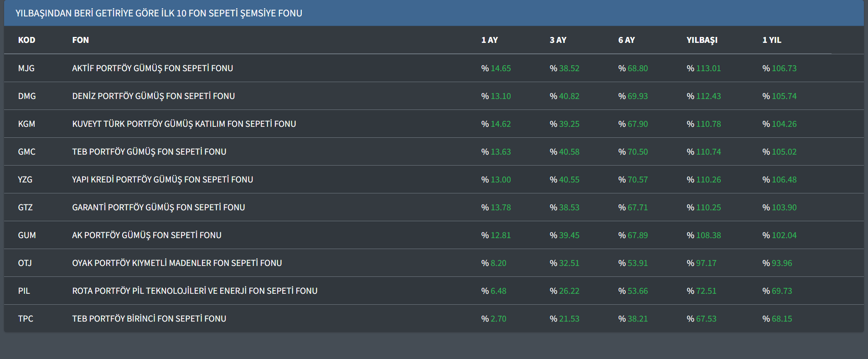The image size is (868, 359).
Task: Open DENİZ PORTFÖY GÜMÜŞ FON SEPETİ FONU
Action: click(153, 96)
